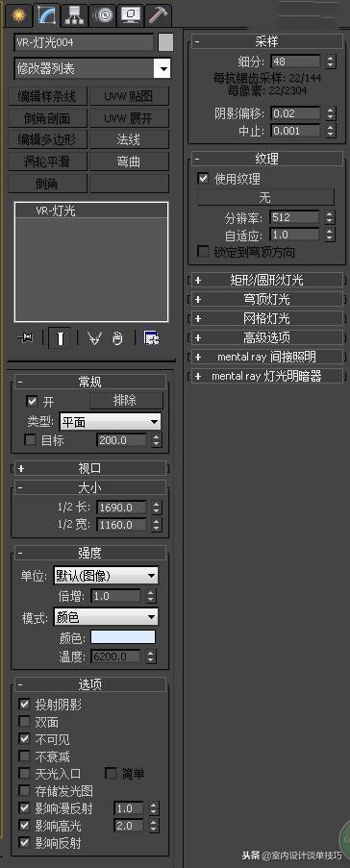Open the Hierarchy panel tab

75,15
